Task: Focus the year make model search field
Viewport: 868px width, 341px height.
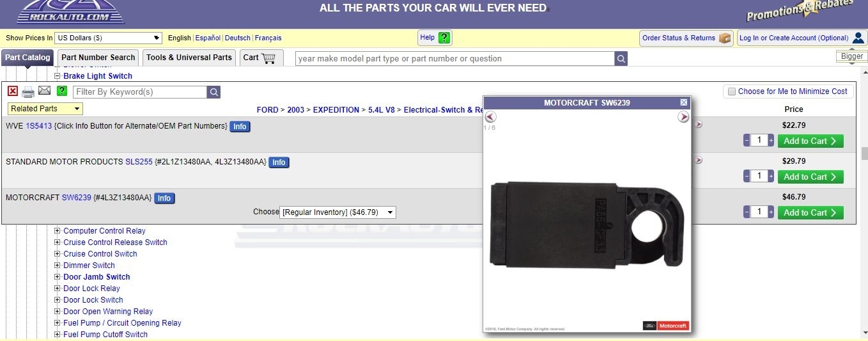Action: [455, 59]
